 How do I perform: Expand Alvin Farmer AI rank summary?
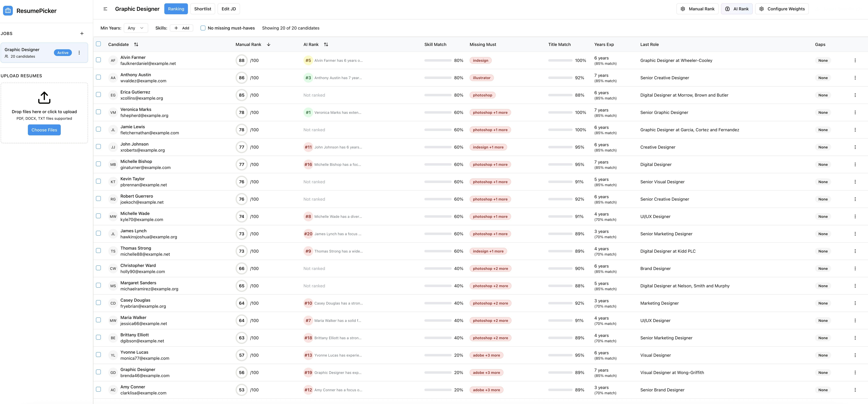click(x=338, y=61)
